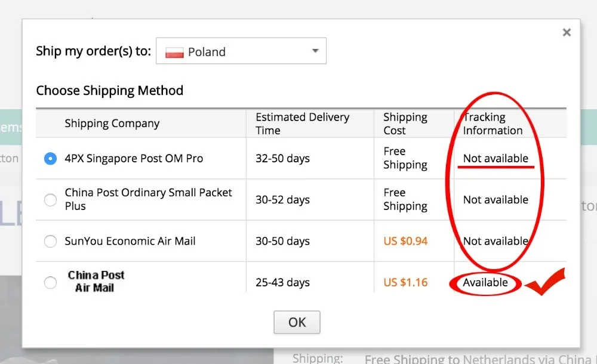Screen dimensions: 597x364
Task: Click the 'Shipping Cost' column header
Action: tap(405, 124)
